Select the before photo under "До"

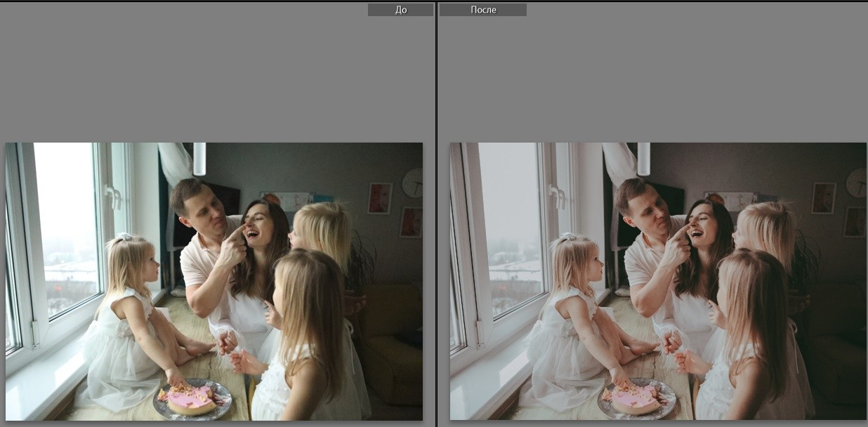(x=214, y=282)
